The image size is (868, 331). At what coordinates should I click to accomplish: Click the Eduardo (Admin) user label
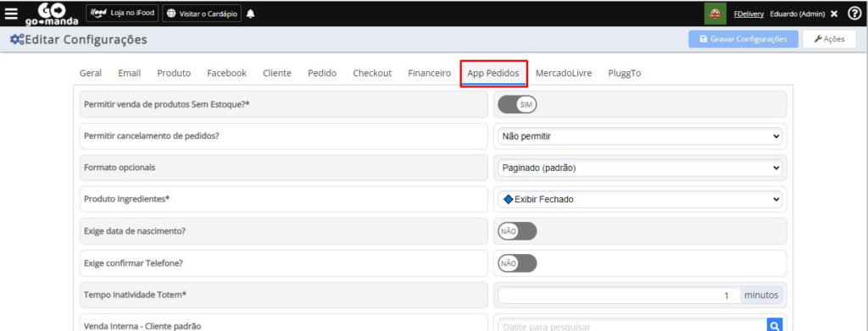pos(798,14)
